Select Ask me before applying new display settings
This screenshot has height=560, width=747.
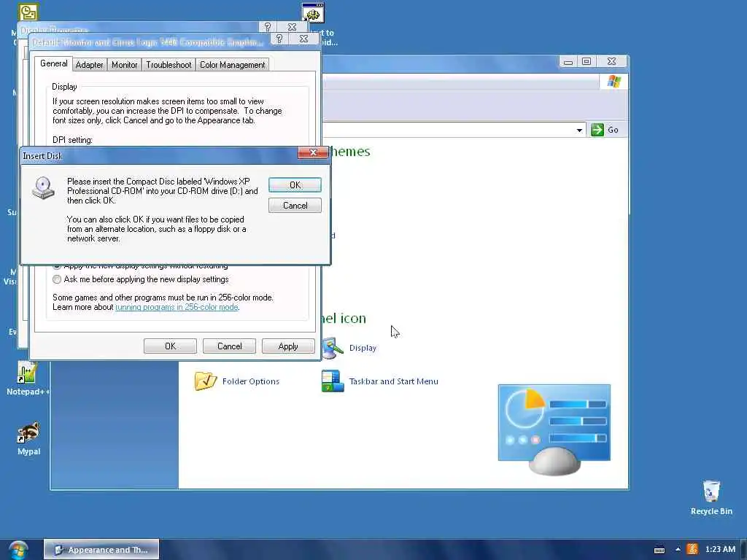coord(57,279)
